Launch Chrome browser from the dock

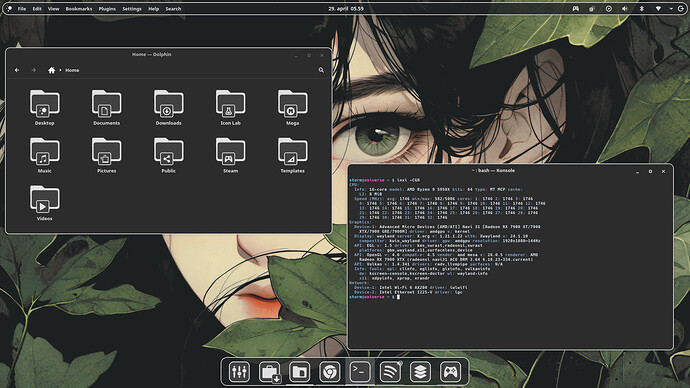pos(330,372)
